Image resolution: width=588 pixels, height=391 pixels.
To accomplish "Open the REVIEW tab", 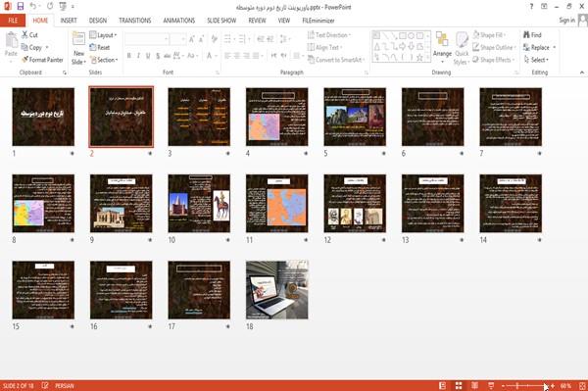I will [x=257, y=21].
